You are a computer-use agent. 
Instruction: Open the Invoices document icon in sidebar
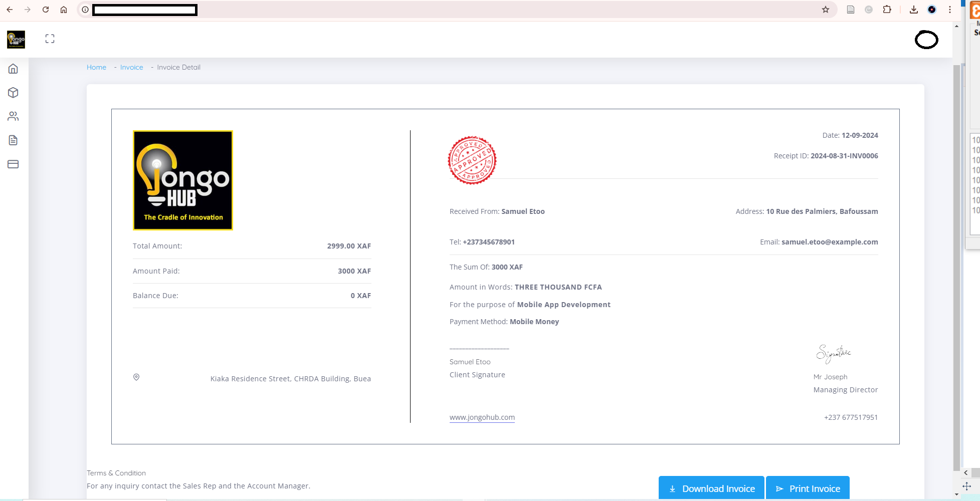[13, 140]
